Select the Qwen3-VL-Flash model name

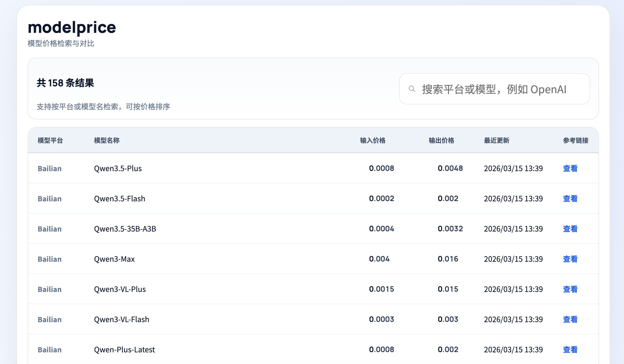[x=121, y=319]
